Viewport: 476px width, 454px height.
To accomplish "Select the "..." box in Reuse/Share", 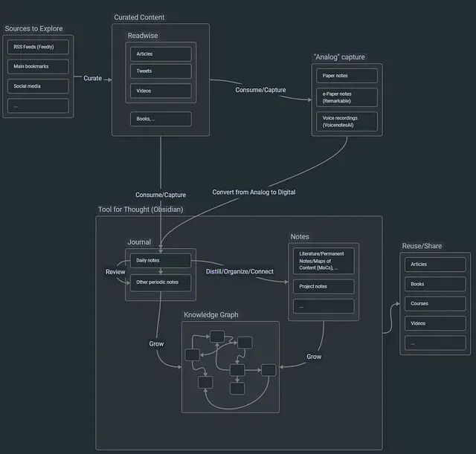I will point(435,343).
